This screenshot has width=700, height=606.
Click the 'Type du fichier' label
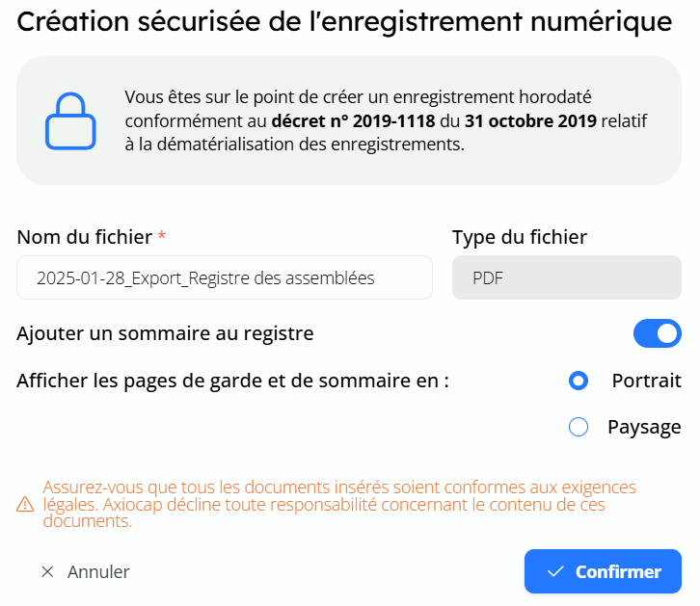tap(520, 237)
